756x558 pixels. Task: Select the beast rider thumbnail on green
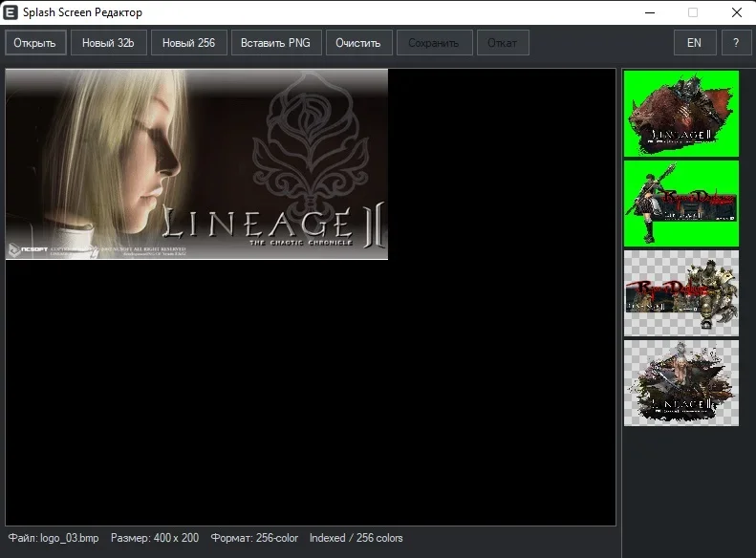click(x=680, y=114)
